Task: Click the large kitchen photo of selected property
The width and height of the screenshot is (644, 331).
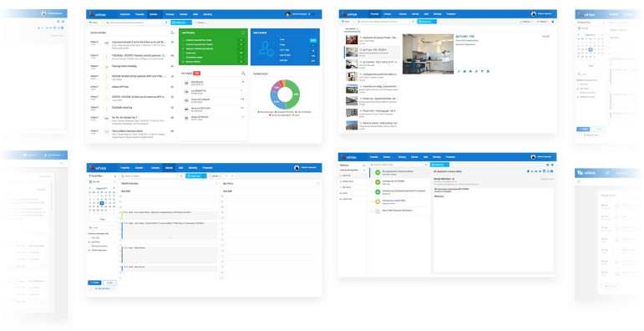Action: tap(428, 53)
